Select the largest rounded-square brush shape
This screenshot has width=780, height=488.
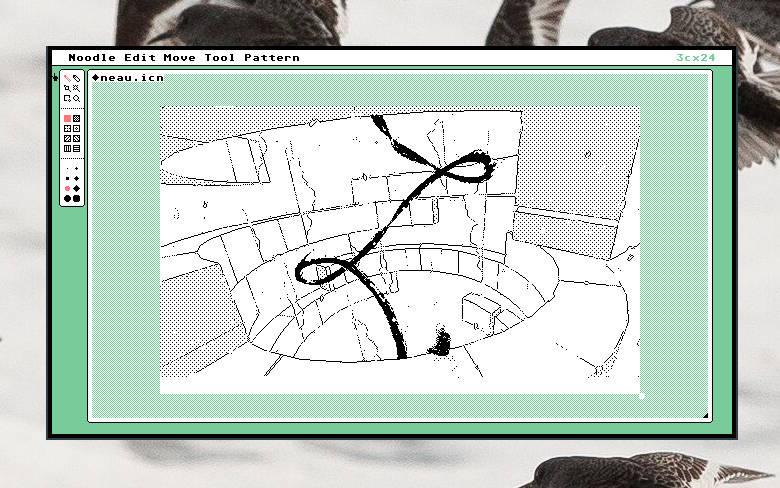click(x=77, y=198)
